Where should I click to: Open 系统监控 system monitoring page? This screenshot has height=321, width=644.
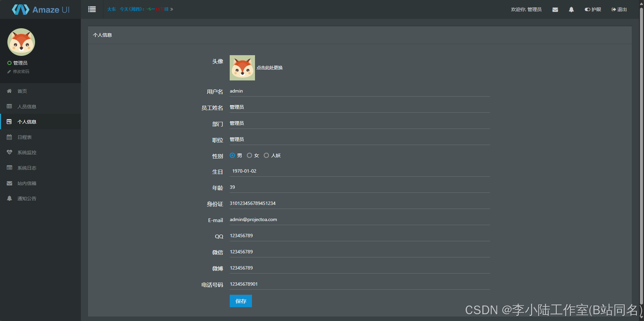coord(27,152)
